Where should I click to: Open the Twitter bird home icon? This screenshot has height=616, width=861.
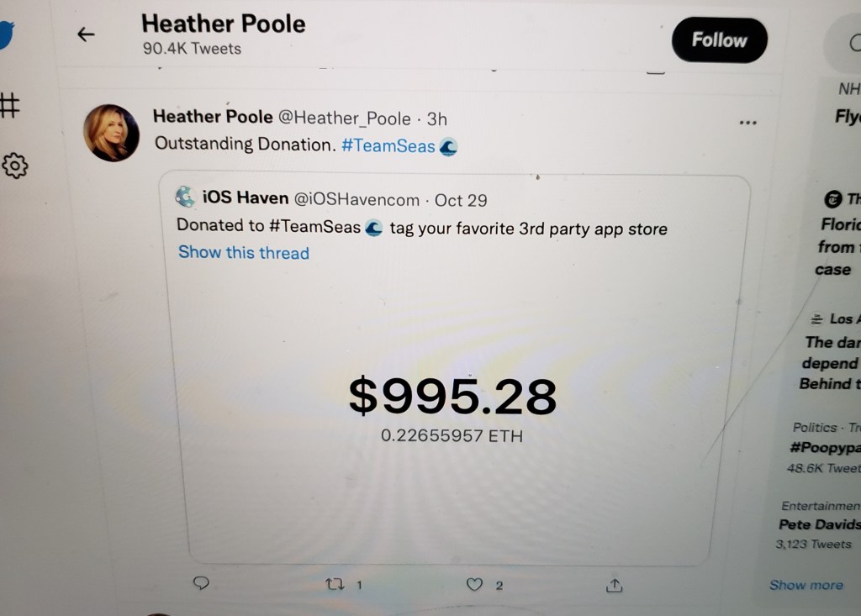pos(7,34)
